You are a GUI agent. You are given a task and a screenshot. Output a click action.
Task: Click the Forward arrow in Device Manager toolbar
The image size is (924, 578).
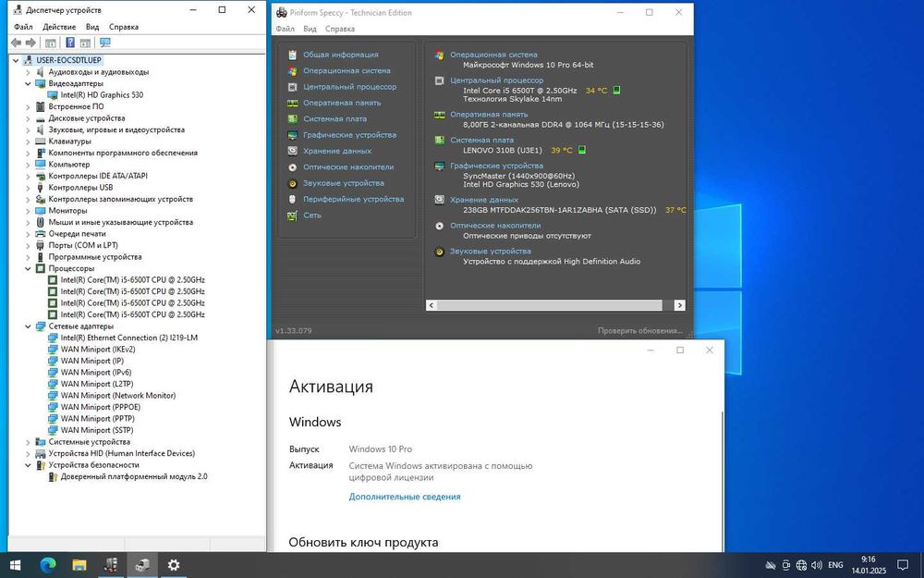(30, 43)
